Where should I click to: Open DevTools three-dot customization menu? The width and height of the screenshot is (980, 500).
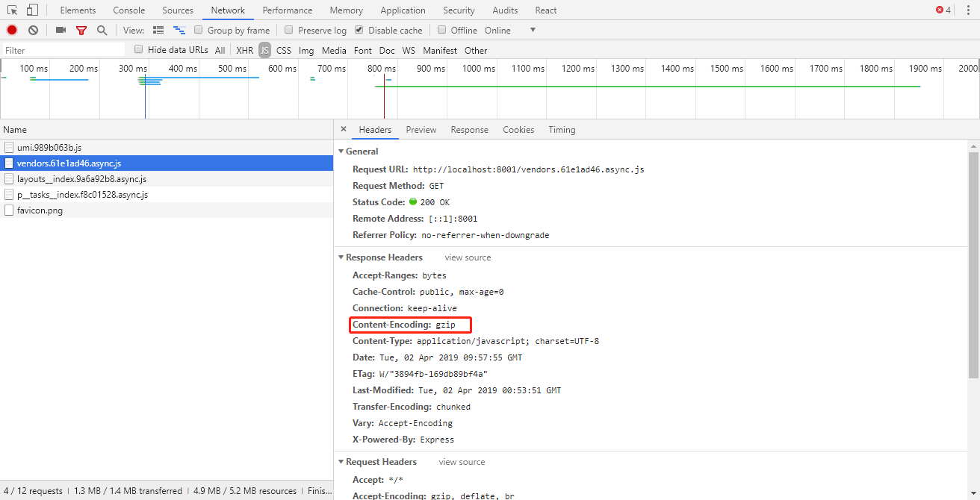(x=967, y=10)
